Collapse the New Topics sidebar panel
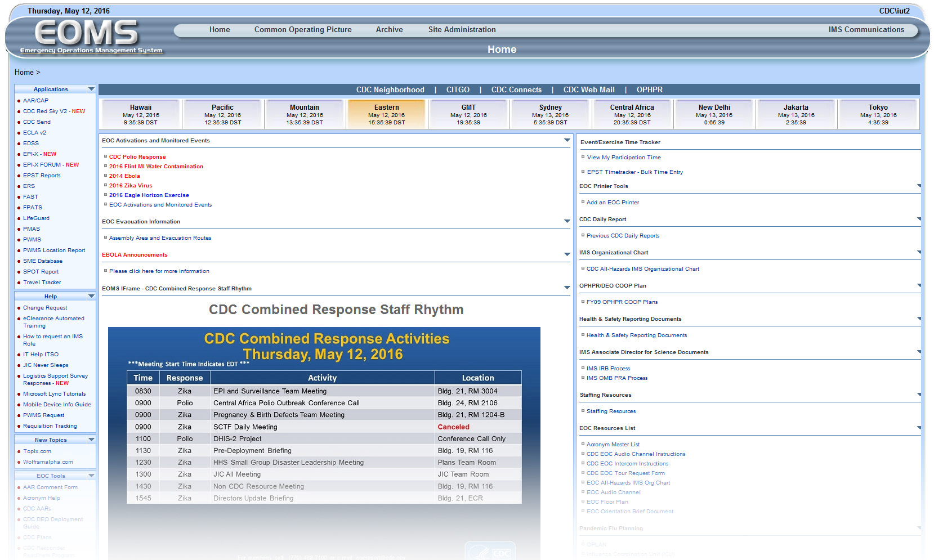934x560 pixels. (x=91, y=440)
